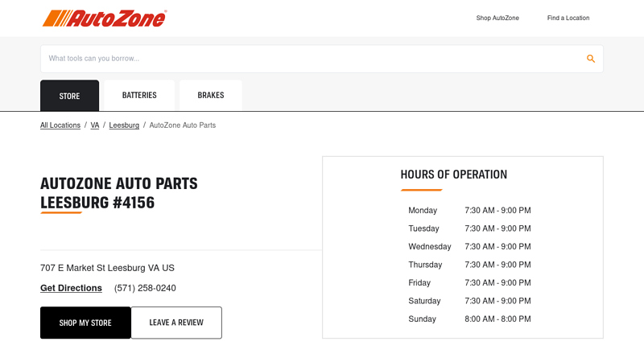Click the Get Directions link
This screenshot has height=362, width=644.
pyautogui.click(x=71, y=288)
